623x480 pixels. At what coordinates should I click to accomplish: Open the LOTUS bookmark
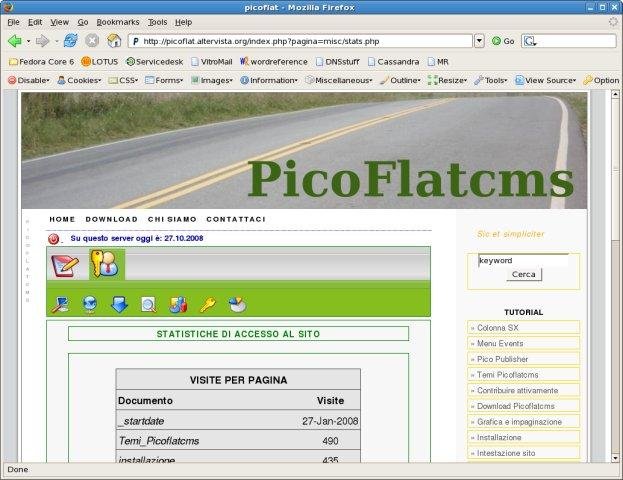100,62
